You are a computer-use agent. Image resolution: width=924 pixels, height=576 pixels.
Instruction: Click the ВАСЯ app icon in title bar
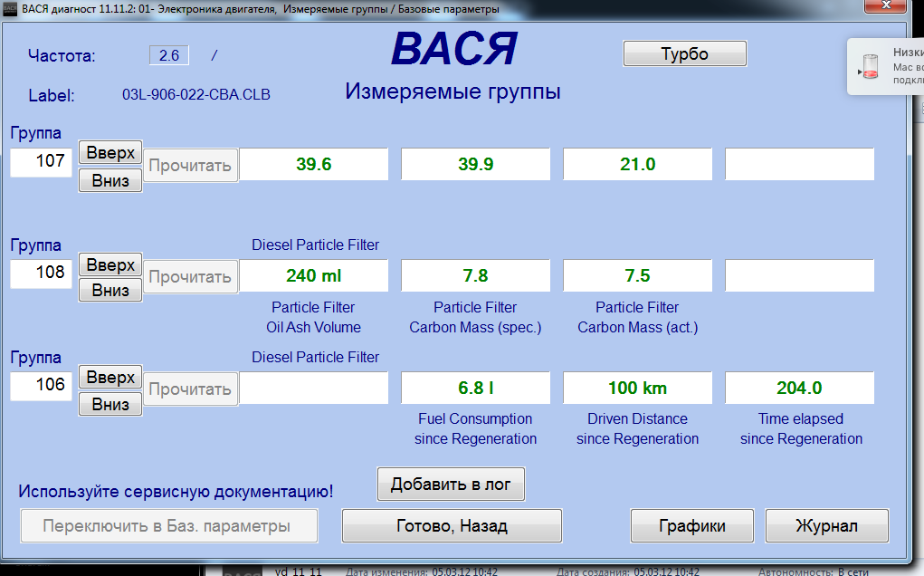(9, 8)
